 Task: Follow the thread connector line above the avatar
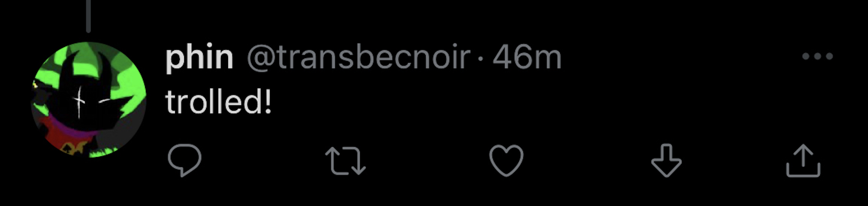(88, 16)
